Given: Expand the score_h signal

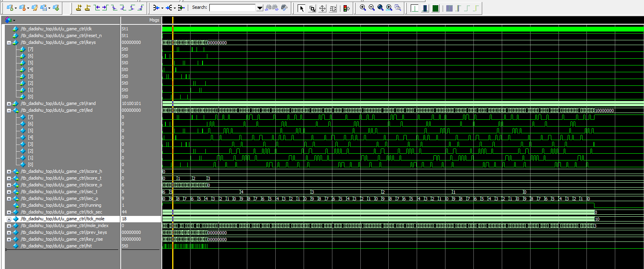Looking at the screenshot, I should (9, 172).
